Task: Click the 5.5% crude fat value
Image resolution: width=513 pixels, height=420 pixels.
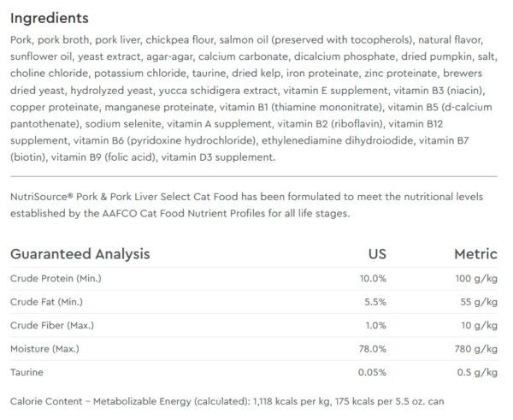Action: point(375,302)
